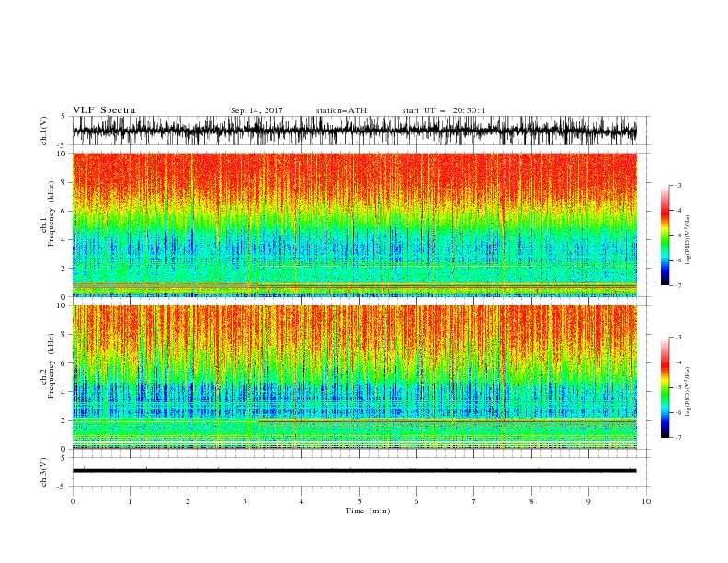Image resolution: width=728 pixels, height=563 pixels.
Task: Click the "VLF Spectra" plot title
Action: click(104, 110)
